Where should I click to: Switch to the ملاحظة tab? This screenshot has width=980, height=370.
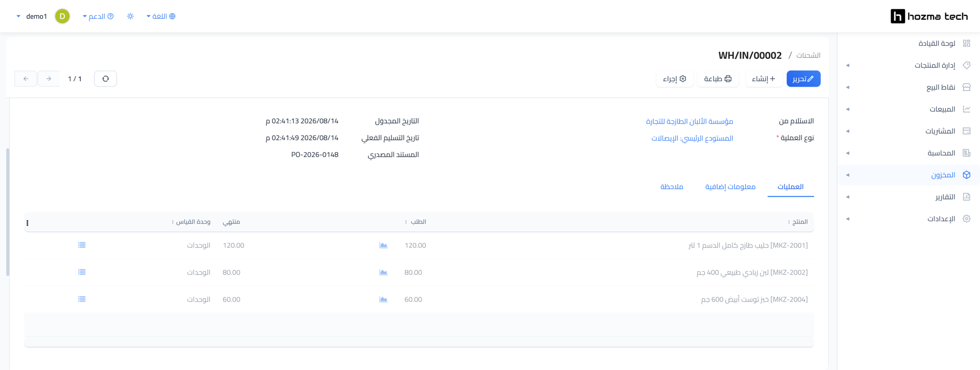(672, 187)
